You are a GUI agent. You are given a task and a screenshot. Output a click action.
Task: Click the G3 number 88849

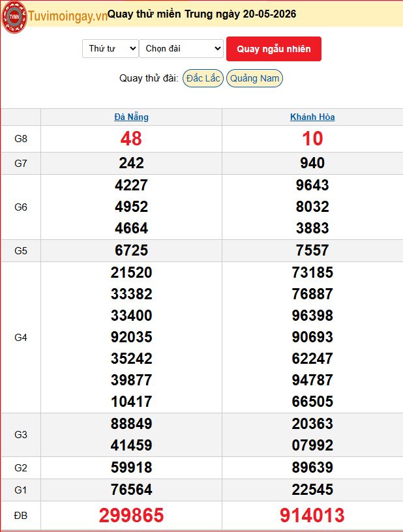coord(131,424)
